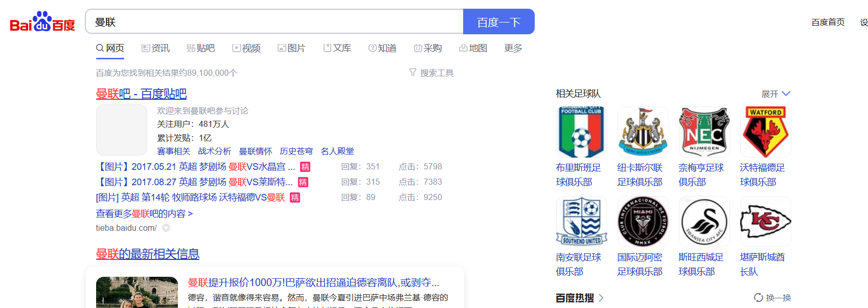Click the round icon beside tieba.baidu.com
Viewport: 868px width, 308px height.
pyautogui.click(x=166, y=228)
